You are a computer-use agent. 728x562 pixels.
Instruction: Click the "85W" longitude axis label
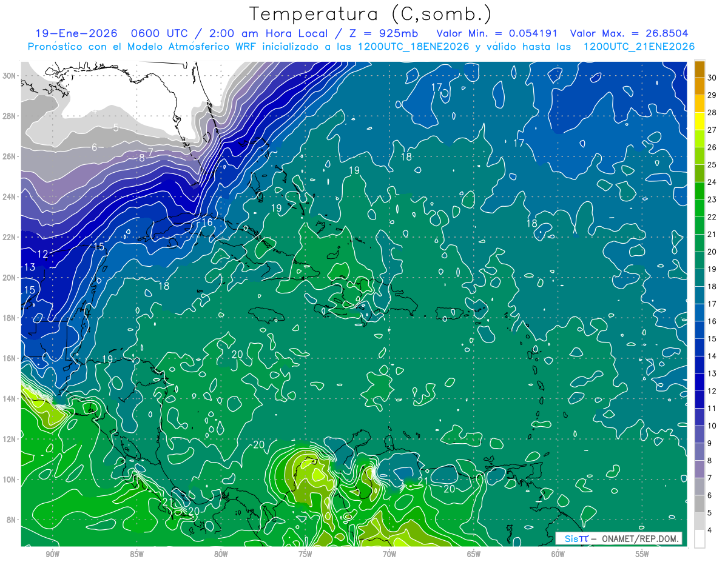pos(136,554)
